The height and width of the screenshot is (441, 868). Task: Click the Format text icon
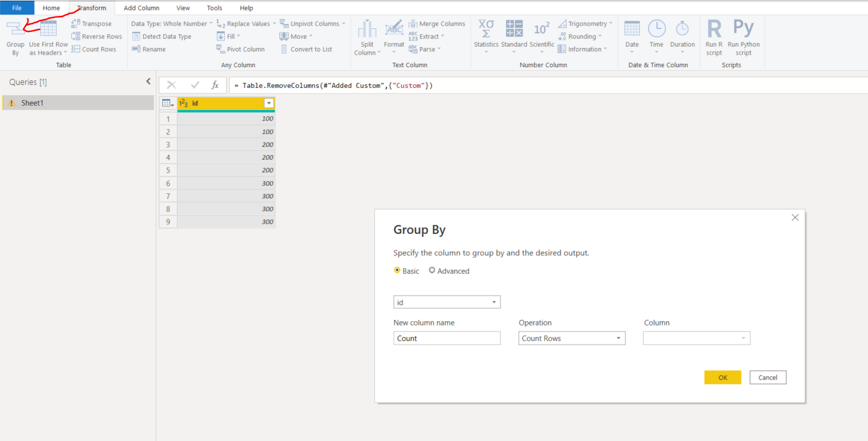click(x=394, y=29)
